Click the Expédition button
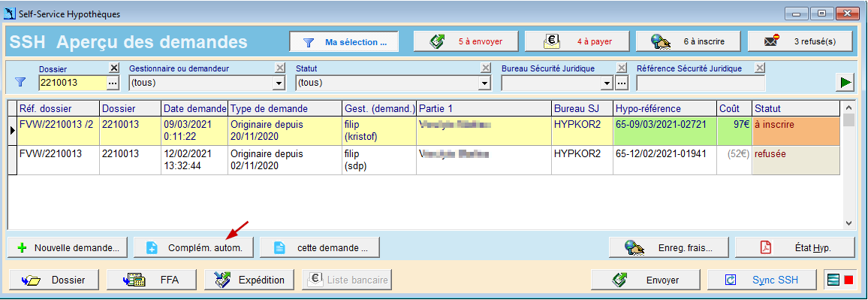The image size is (868, 300). 250,280
